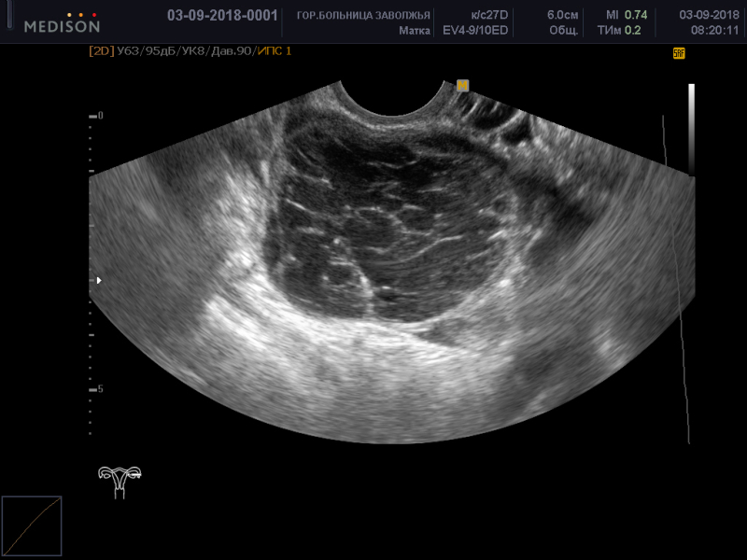The image size is (747, 560).
Task: Click the gray map curve thumbnail
Action: pyautogui.click(x=32, y=525)
